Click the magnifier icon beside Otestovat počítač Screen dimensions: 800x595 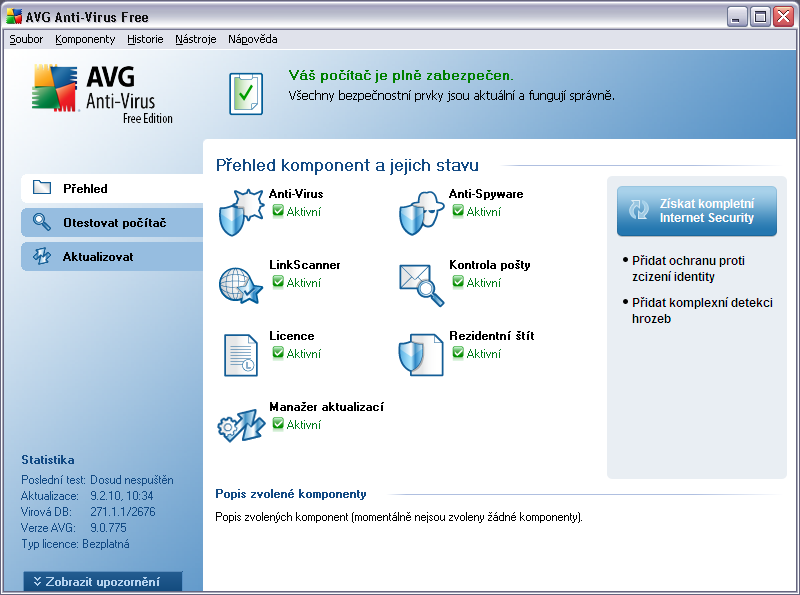(41, 222)
